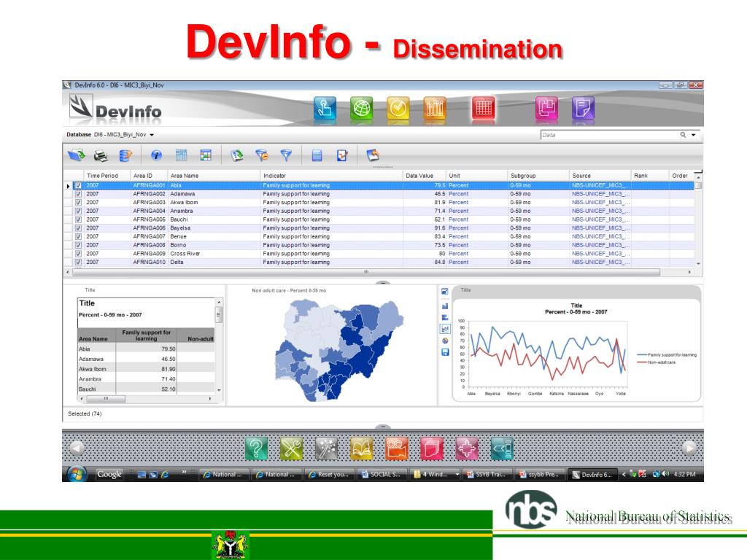747x560 pixels.
Task: Open the pink Gallery icon
Action: (x=546, y=108)
